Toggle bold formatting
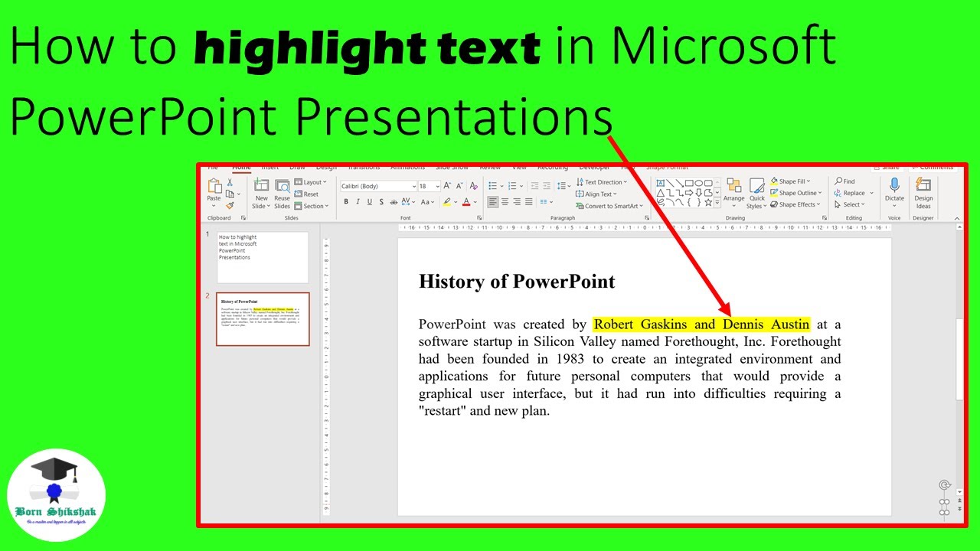The width and height of the screenshot is (980, 551). click(x=346, y=202)
